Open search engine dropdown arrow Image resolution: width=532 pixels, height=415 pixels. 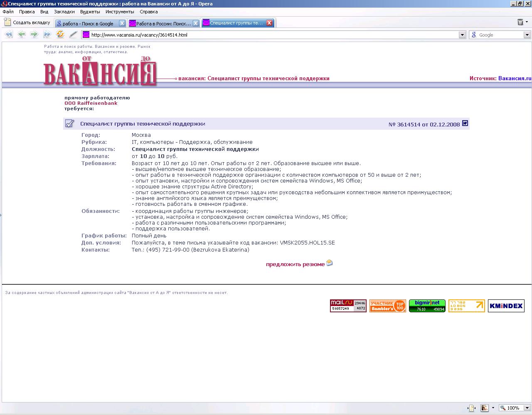pyautogui.click(x=527, y=35)
